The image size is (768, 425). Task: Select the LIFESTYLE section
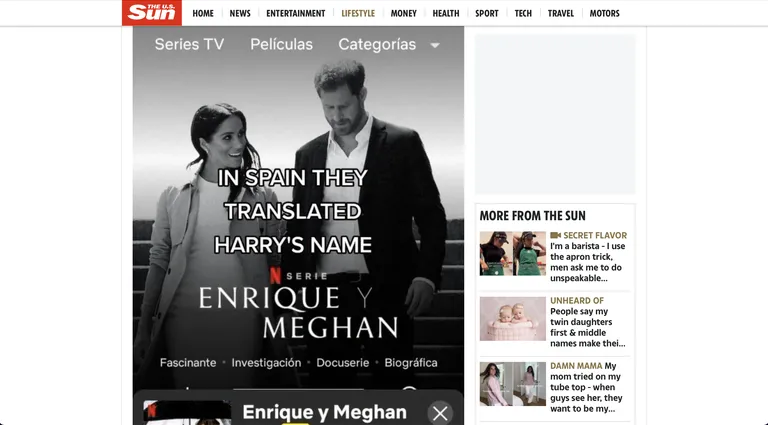tap(358, 13)
